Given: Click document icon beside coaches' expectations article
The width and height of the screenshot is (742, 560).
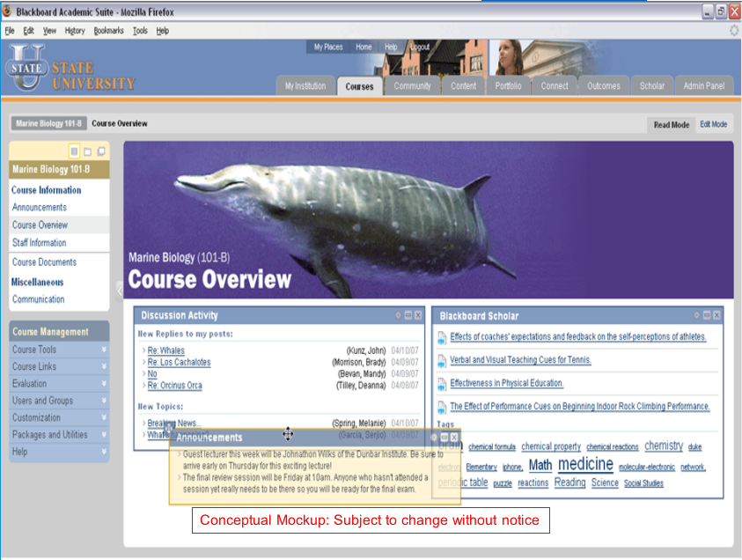Looking at the screenshot, I should click(x=442, y=337).
